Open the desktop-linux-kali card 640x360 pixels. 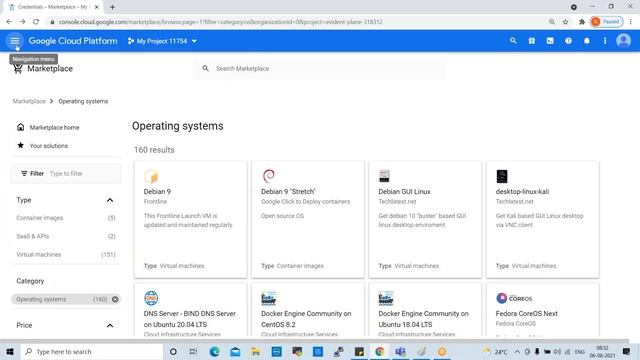[542, 220]
